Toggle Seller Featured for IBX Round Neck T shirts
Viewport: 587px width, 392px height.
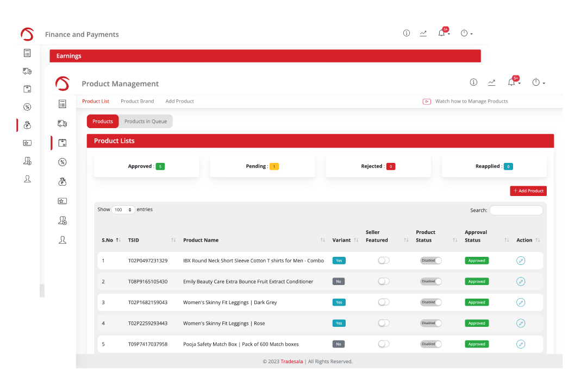pyautogui.click(x=384, y=261)
